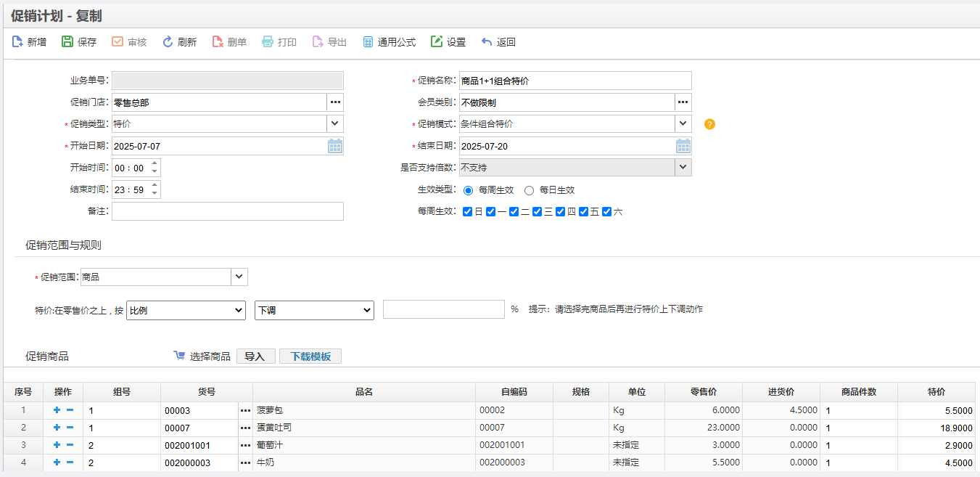Open the 开始日期 calendar icon
Screen dimensions: 980x477
(335, 146)
